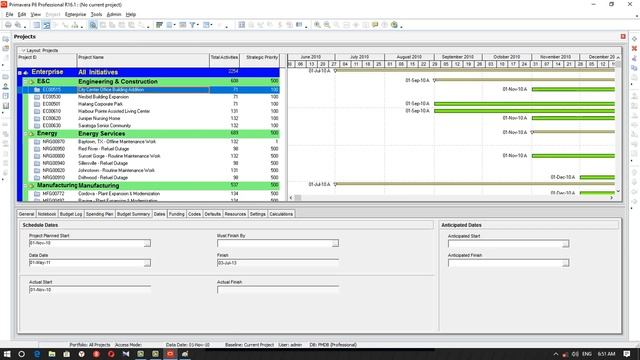Open the Anticipated Finish date picker button

(x=565, y=263)
